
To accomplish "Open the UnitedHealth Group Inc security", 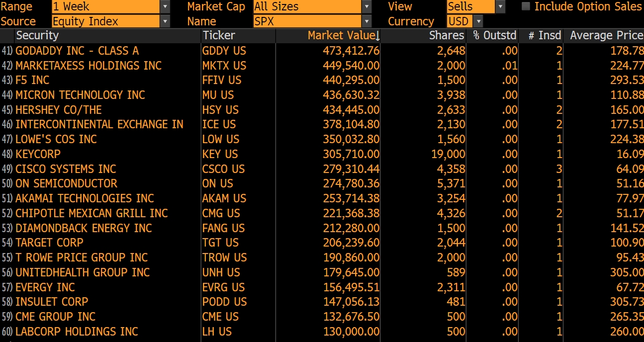I will click(83, 272).
